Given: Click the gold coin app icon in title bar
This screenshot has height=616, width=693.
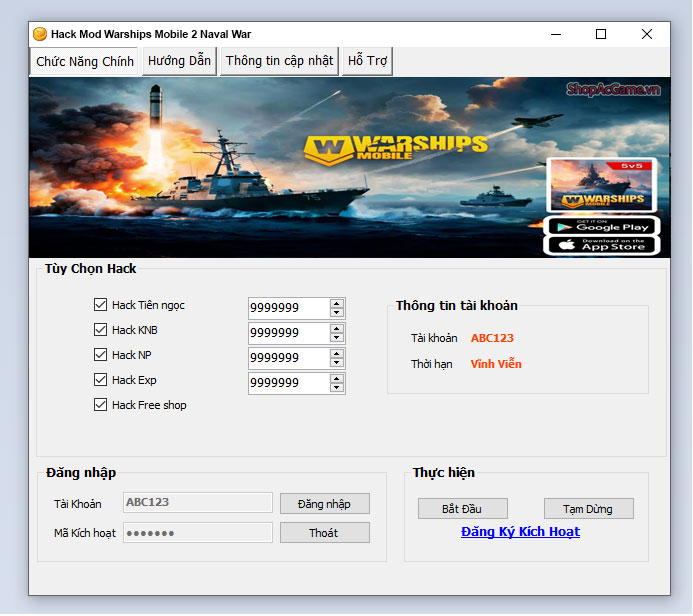Looking at the screenshot, I should [40, 34].
